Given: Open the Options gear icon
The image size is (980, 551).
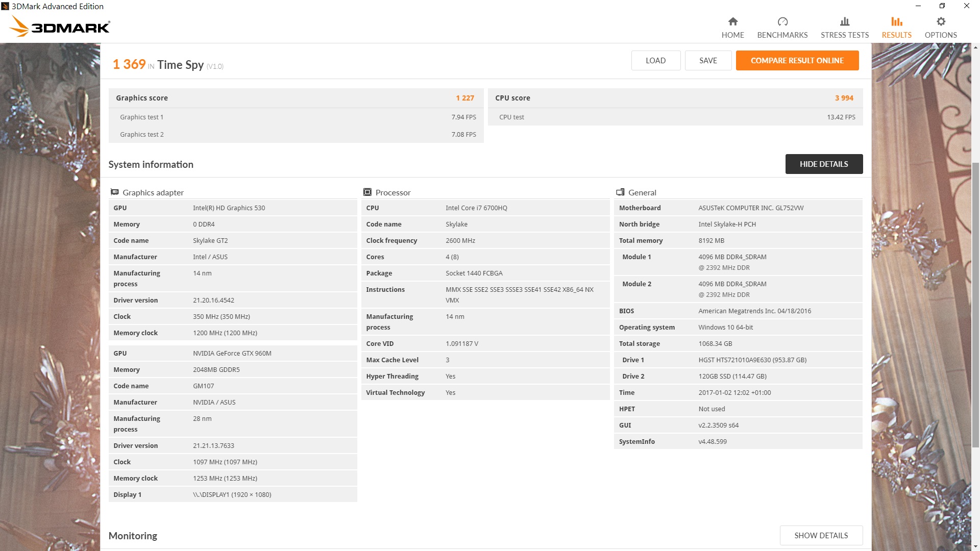Looking at the screenshot, I should point(941,21).
